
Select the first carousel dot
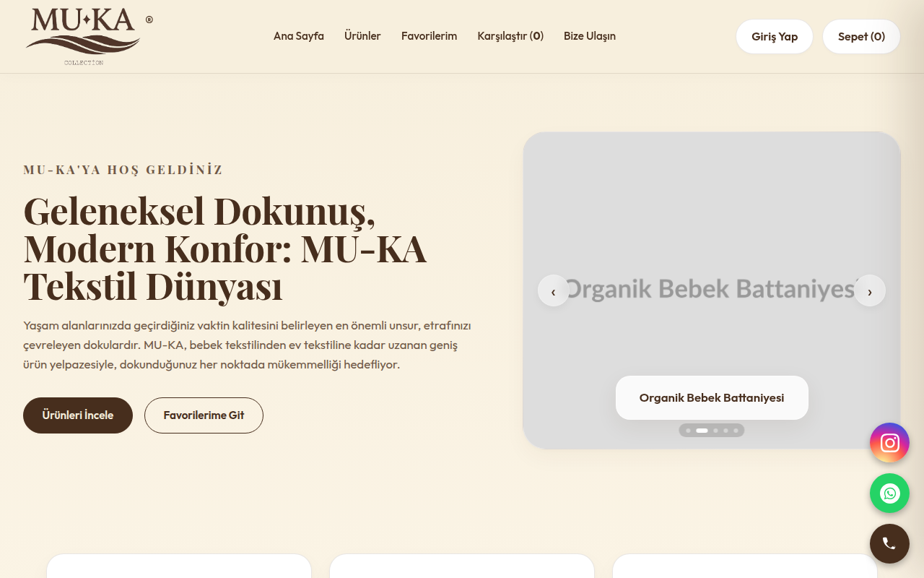tap(688, 431)
